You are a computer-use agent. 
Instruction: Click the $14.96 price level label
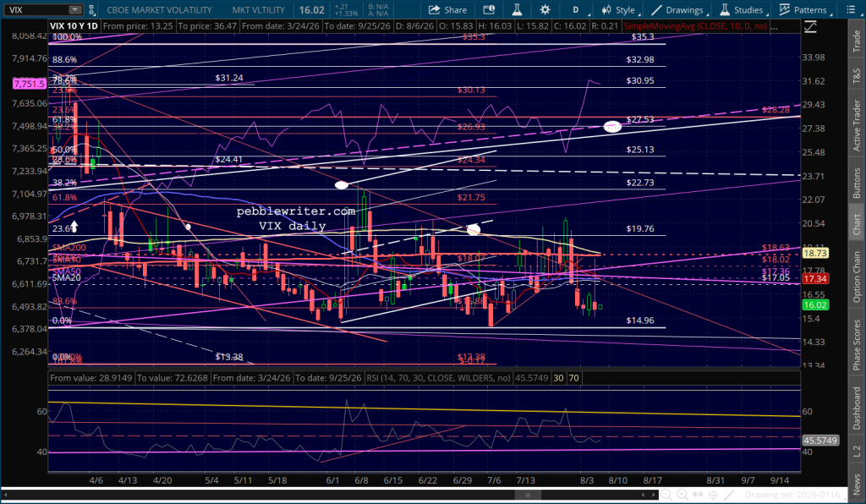640,320
